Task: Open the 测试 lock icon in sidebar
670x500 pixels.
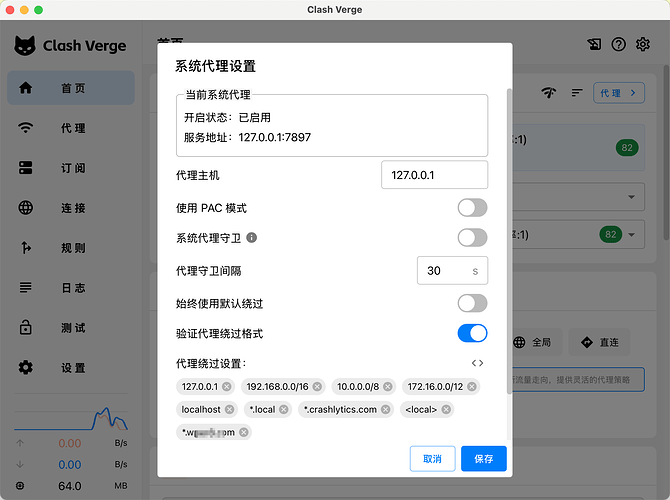Action: click(26, 327)
